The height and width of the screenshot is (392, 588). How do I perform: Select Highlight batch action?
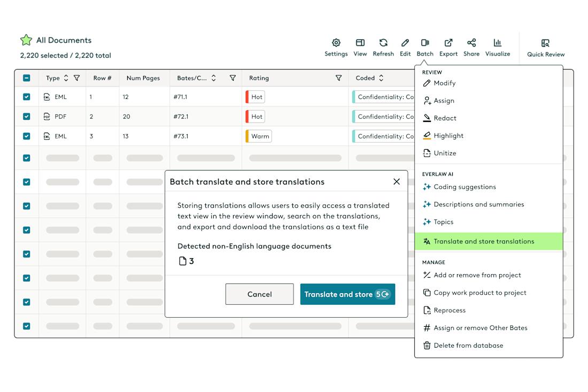click(489, 135)
